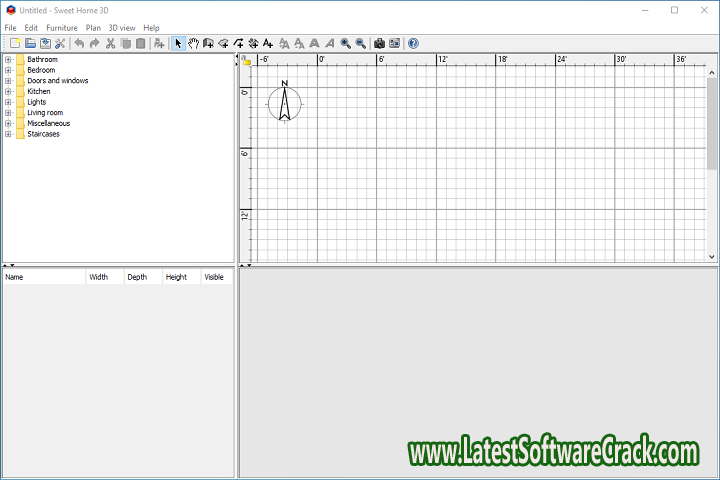Screen dimensions: 720x480
Task: Click the Save home icon
Action: click(45, 43)
